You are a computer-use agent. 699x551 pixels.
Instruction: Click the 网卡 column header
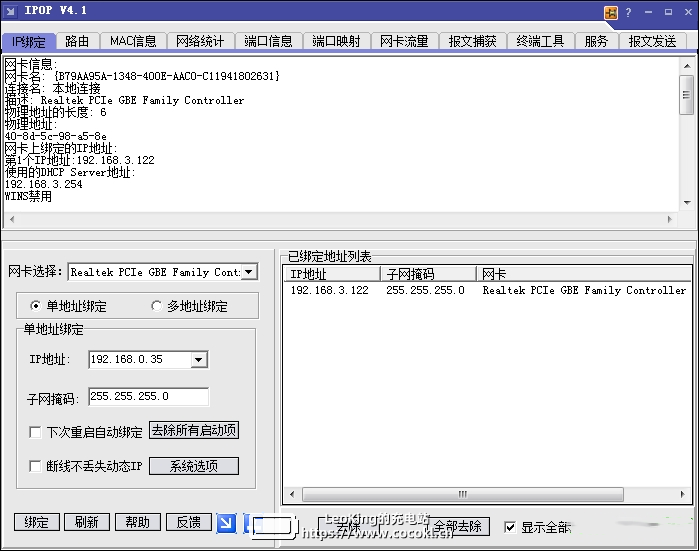pyautogui.click(x=584, y=274)
